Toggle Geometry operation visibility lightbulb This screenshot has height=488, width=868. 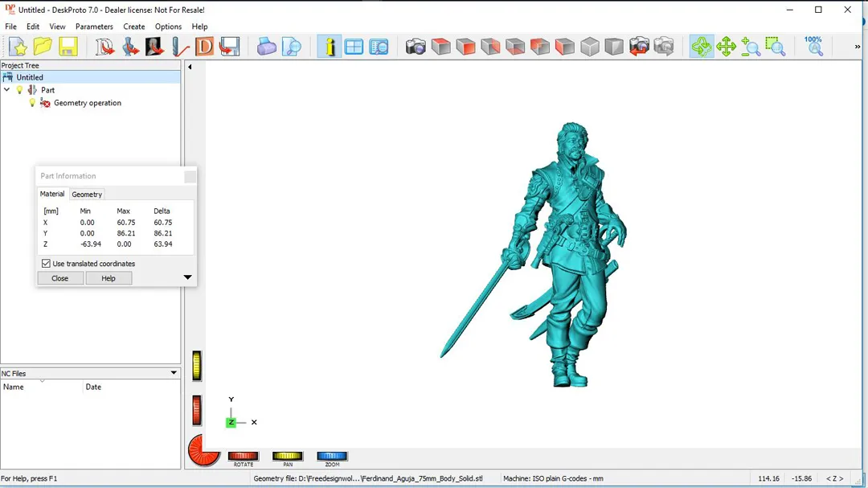point(32,103)
